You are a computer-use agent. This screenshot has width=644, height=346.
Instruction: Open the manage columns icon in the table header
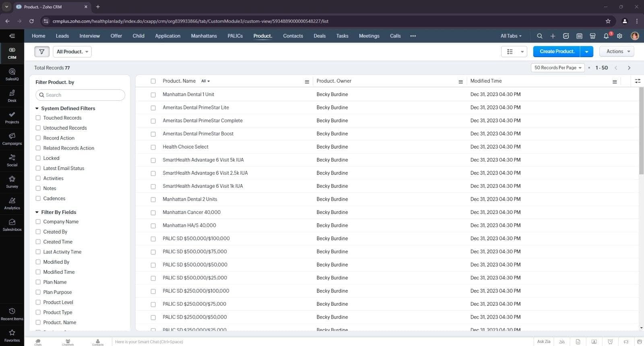pyautogui.click(x=638, y=81)
